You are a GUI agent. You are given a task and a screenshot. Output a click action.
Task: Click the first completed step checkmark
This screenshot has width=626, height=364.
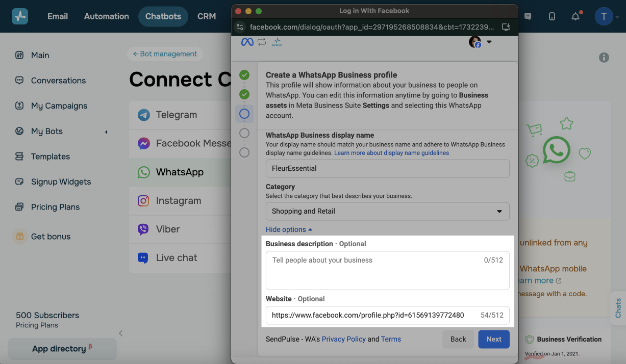click(x=244, y=75)
